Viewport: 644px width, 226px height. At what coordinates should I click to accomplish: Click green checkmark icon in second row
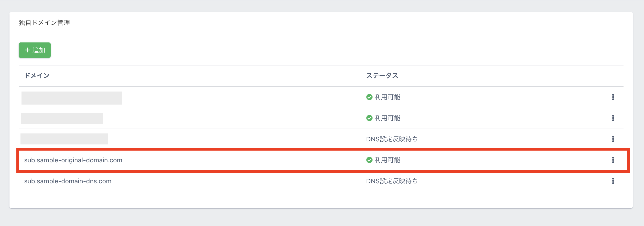369,118
